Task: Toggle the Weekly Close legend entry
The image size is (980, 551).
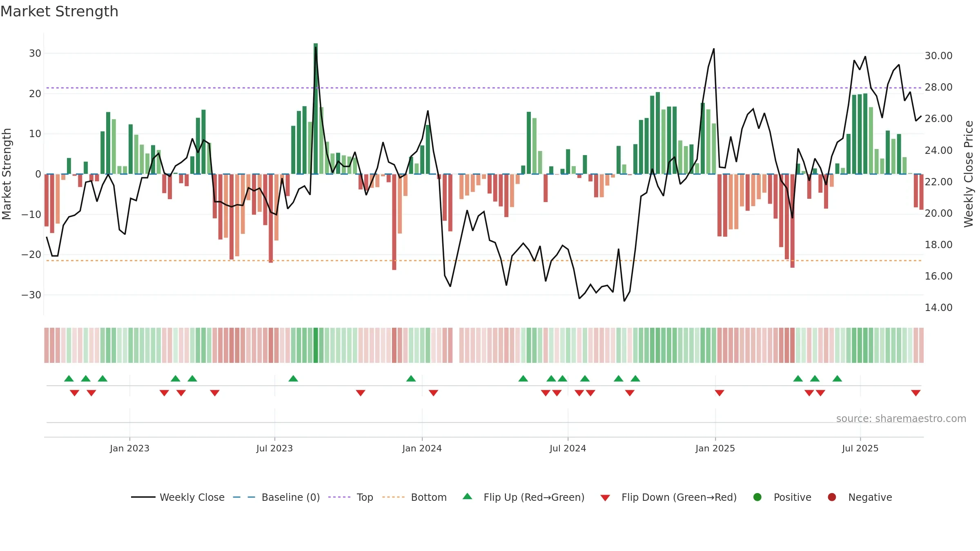Action: coord(178,497)
